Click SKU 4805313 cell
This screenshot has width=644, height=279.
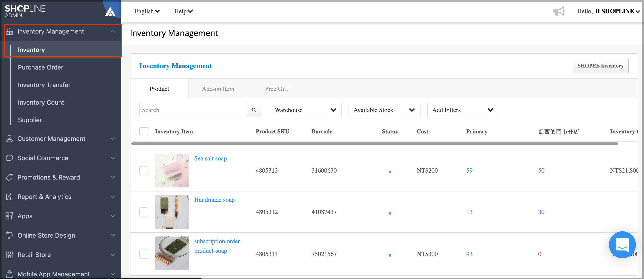tap(266, 171)
